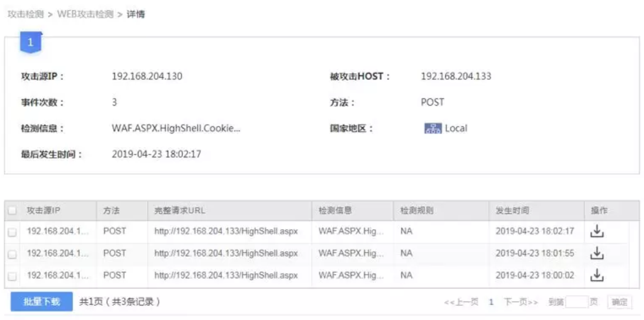
Task: Go to next page 下一页
Action: [x=521, y=302]
